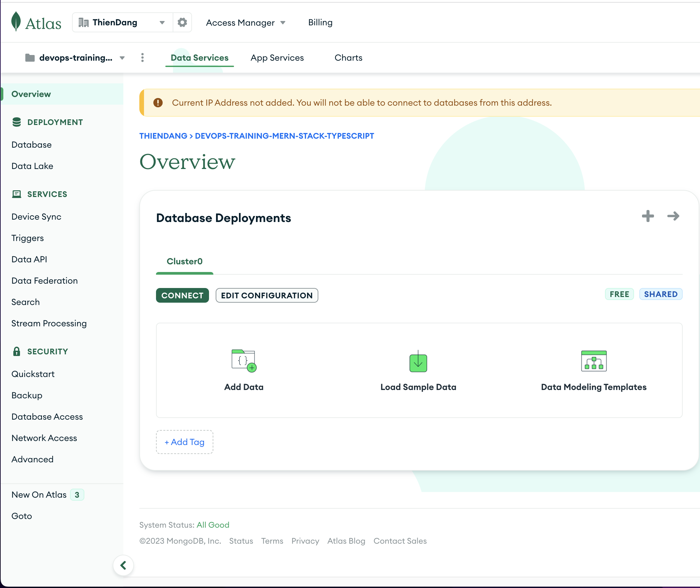Switch to the Charts tab
Screen dimensions: 700x588
point(348,58)
